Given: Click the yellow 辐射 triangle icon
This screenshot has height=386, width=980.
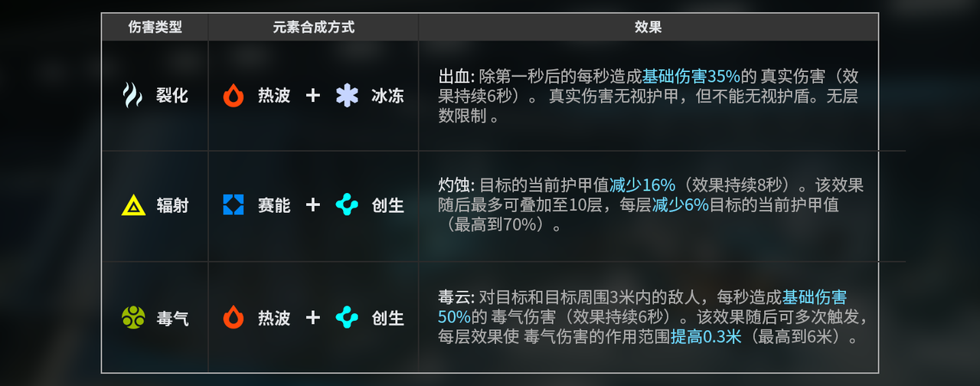Looking at the screenshot, I should click(x=133, y=205).
